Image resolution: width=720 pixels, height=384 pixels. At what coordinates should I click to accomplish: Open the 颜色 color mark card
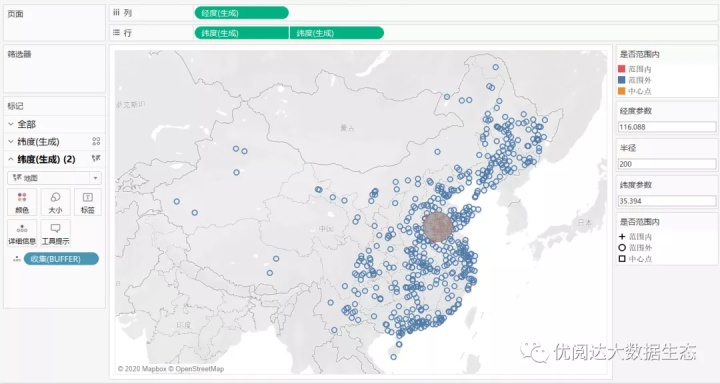pyautogui.click(x=22, y=202)
